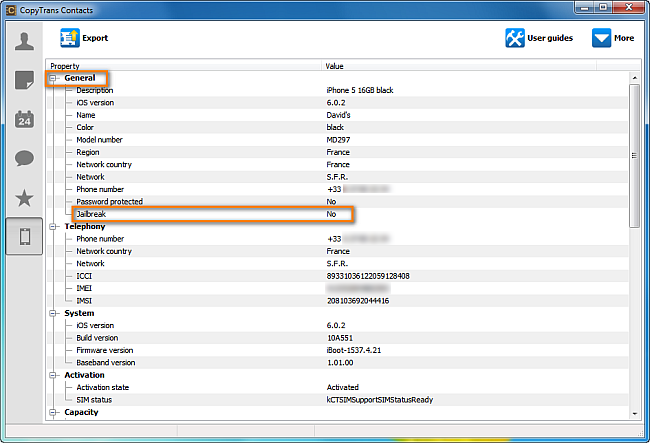Screen dimensions: 650x443
Task: Click the CopyTrans Contacts title bar icon
Action: coord(11,10)
